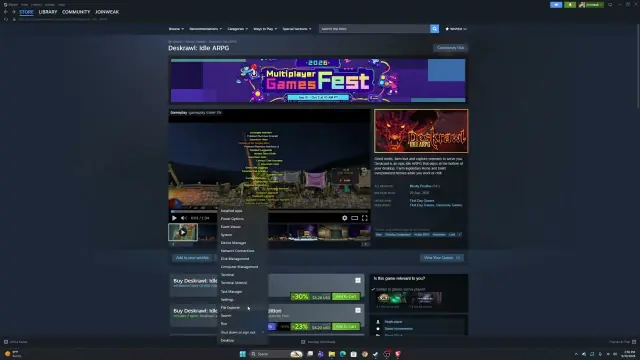
Task: Choose Run in the context menu
Action: click(x=242, y=324)
